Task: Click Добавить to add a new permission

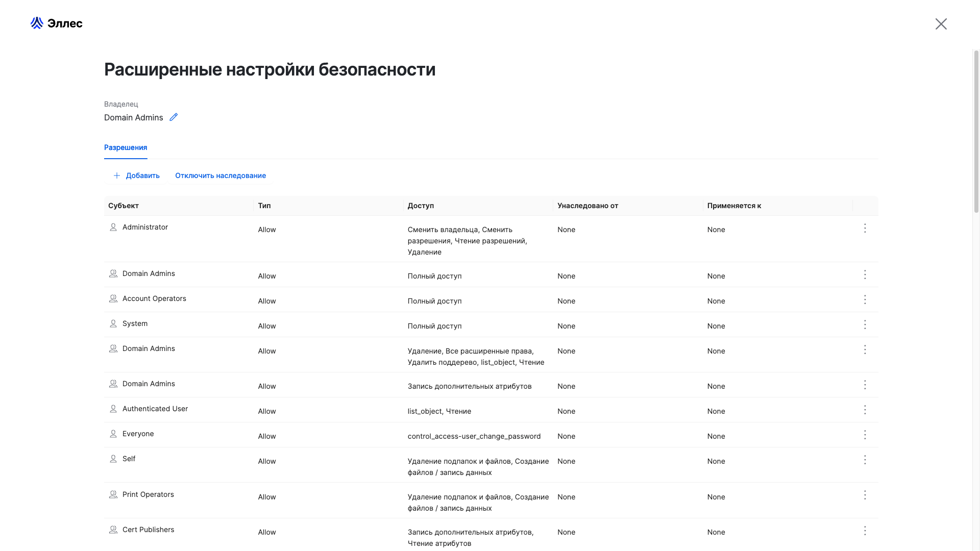Action: pos(142,176)
